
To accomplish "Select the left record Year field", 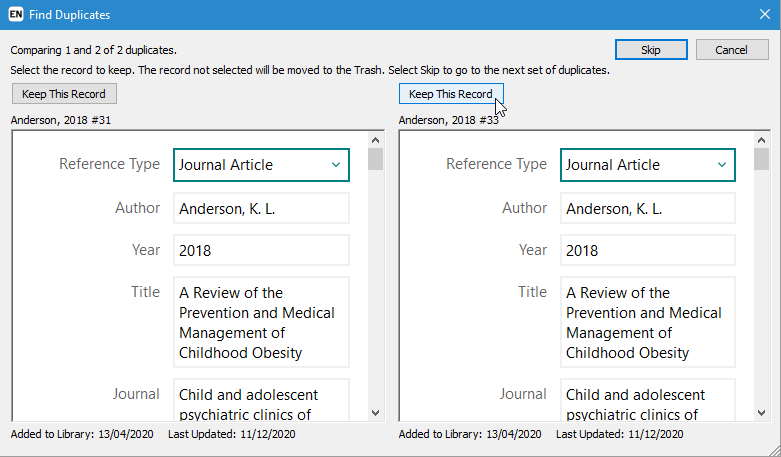I will click(x=261, y=251).
